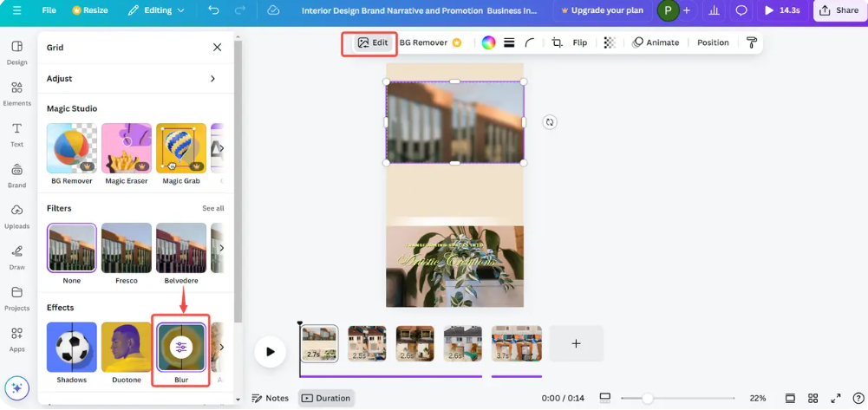Undo the last action
Screen dimensions: 868x410
pyautogui.click(x=213, y=10)
